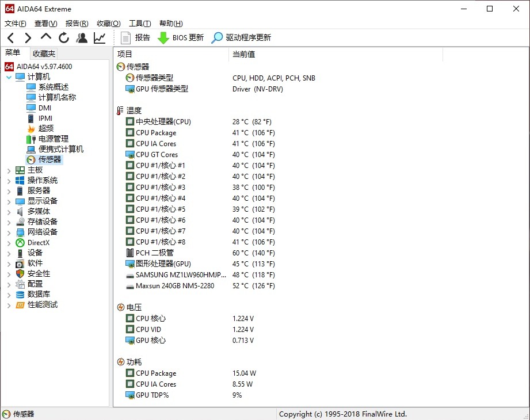Expand the DirectX tree node
530x420 pixels.
(x=9, y=243)
